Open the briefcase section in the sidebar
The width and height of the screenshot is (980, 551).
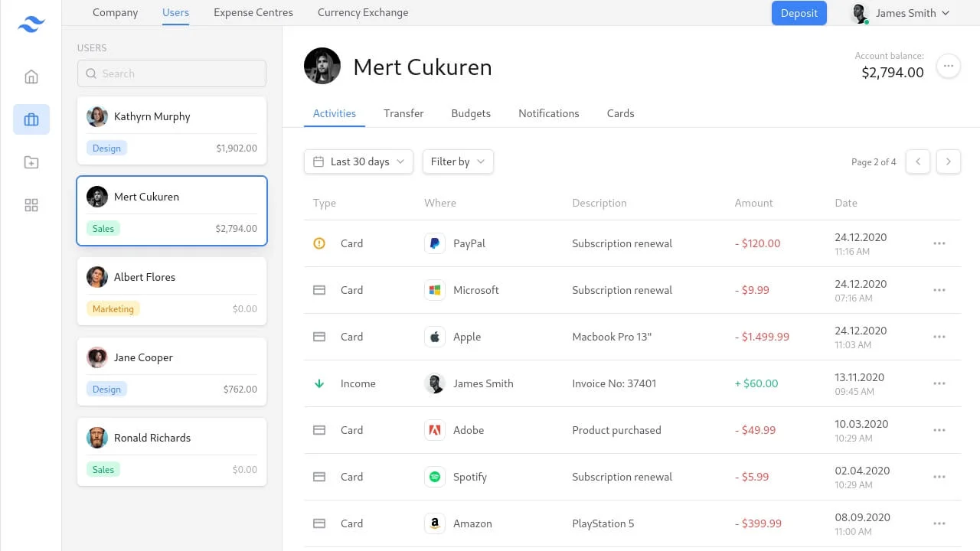(31, 119)
